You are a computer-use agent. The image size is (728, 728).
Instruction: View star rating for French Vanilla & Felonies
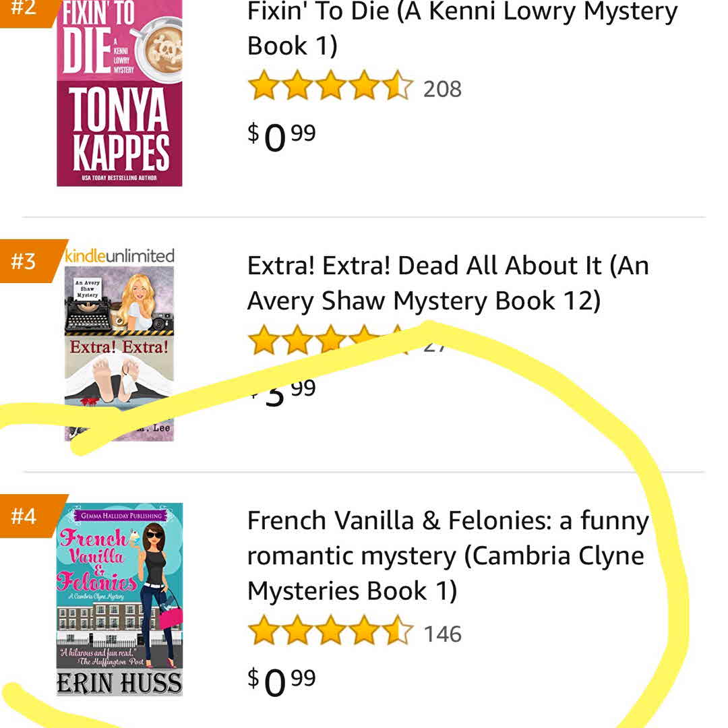point(330,633)
